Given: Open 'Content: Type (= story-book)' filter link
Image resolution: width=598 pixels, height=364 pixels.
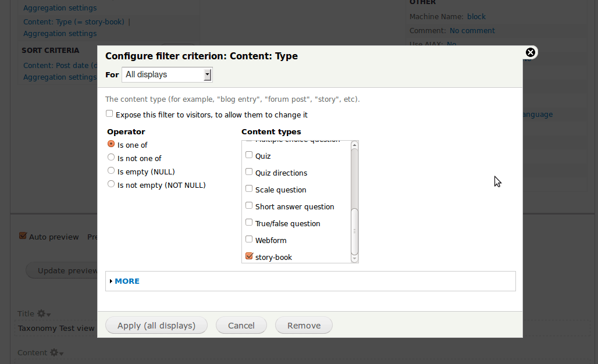Looking at the screenshot, I should 74,22.
